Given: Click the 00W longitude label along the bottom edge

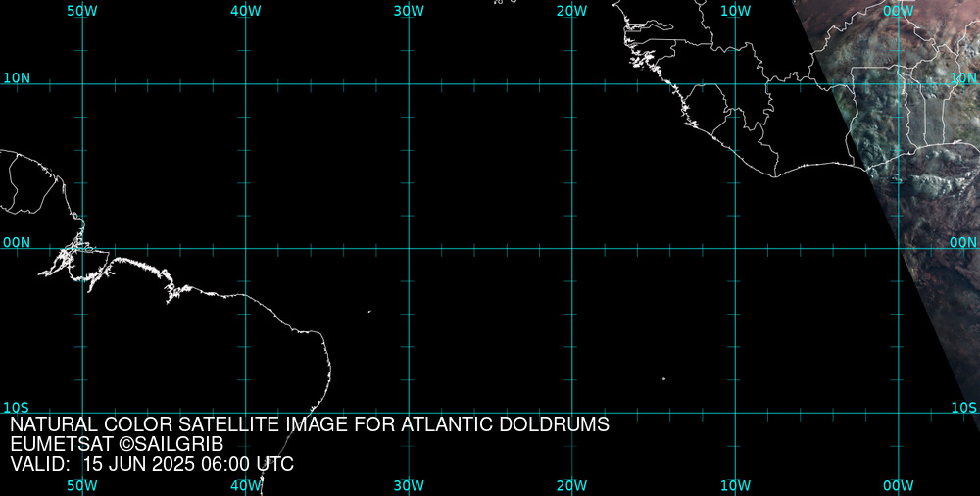Looking at the screenshot, I should click(x=899, y=485).
